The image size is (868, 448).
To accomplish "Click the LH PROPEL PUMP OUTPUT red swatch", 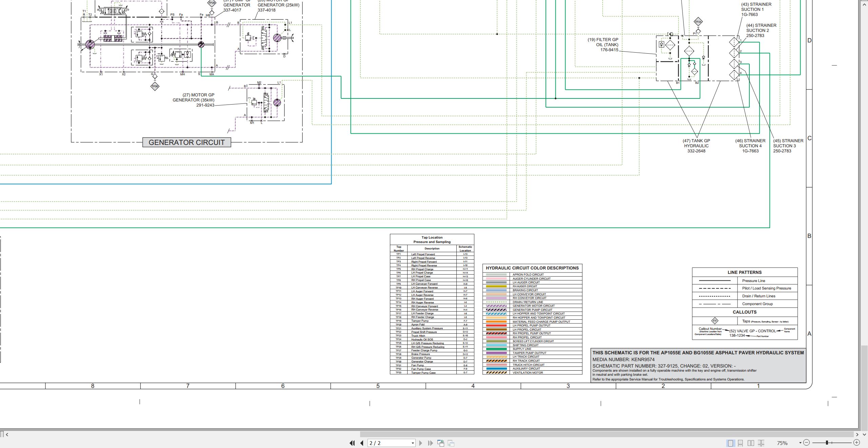I will (496, 325).
